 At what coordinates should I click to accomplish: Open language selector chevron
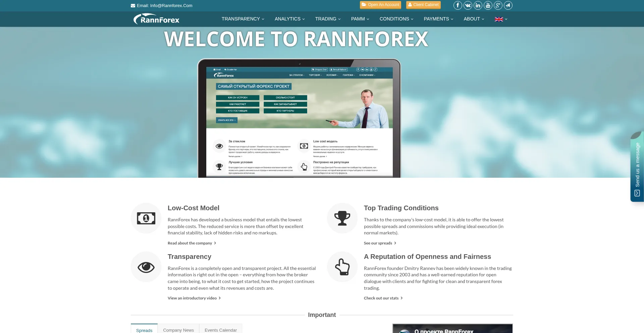506,19
